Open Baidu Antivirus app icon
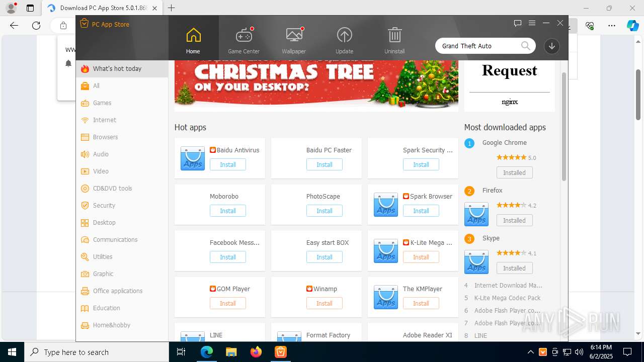 coord(193,158)
